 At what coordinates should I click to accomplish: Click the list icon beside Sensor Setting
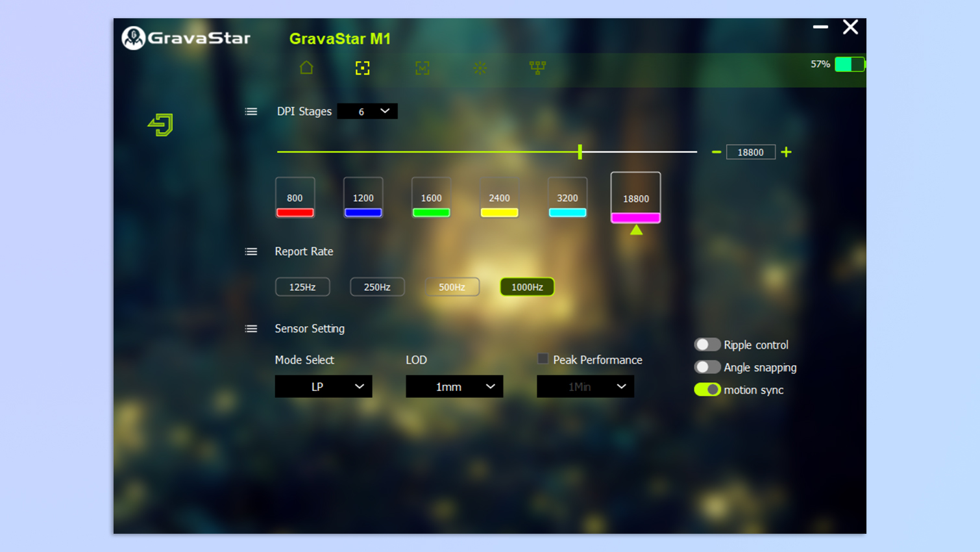click(x=251, y=329)
